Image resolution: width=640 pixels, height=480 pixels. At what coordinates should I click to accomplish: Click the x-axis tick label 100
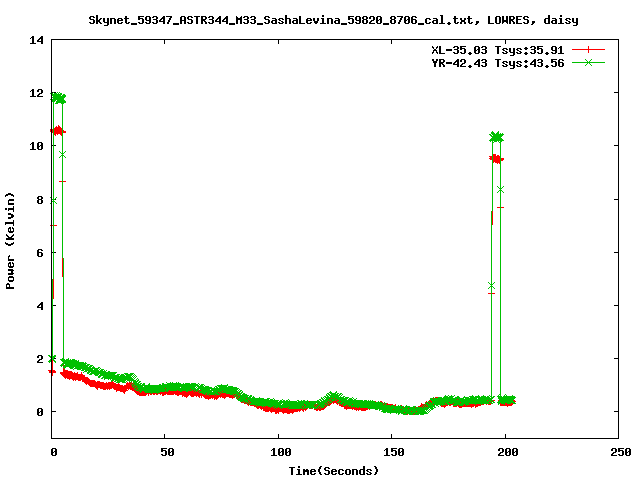[281, 452]
